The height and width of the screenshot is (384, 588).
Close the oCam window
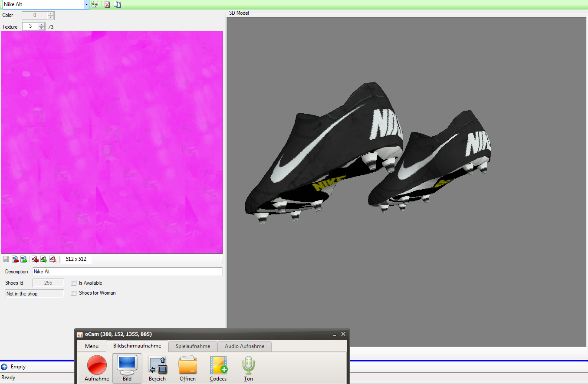[343, 334]
